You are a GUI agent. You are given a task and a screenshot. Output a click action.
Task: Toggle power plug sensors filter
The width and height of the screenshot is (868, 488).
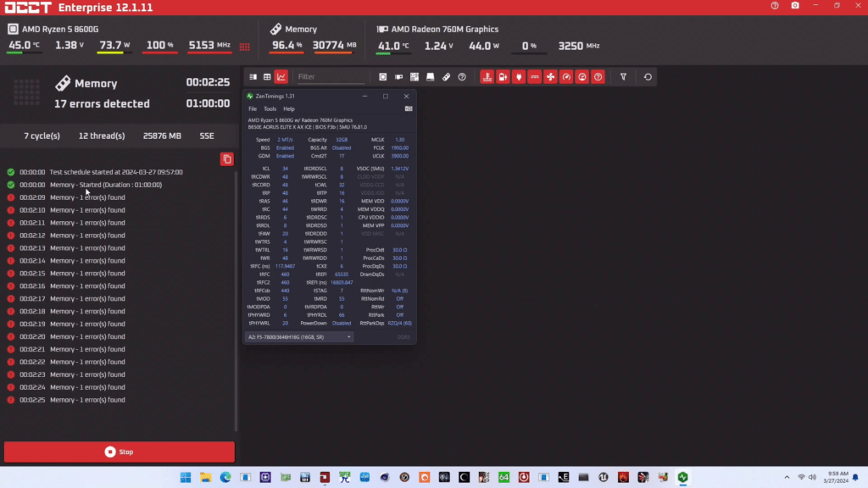(x=519, y=77)
